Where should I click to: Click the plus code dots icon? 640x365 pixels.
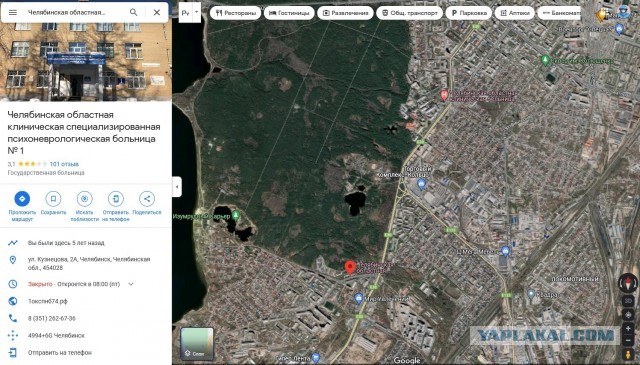click(x=13, y=336)
